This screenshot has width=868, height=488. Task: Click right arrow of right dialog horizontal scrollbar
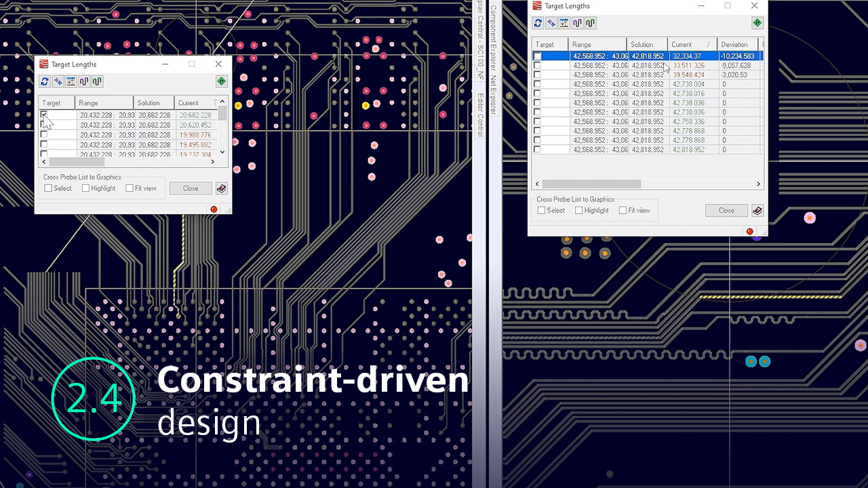pos(758,184)
